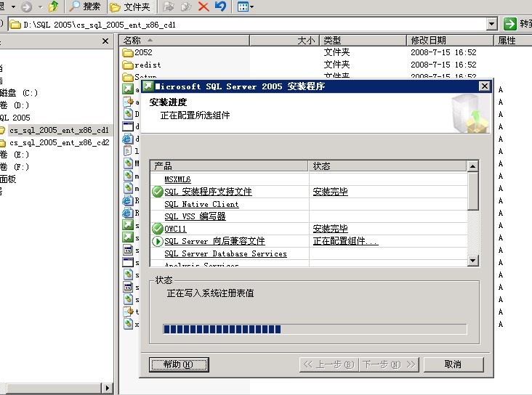Select cs_sql_2005_ent_x86_cd2 in folder tree

(x=60, y=142)
